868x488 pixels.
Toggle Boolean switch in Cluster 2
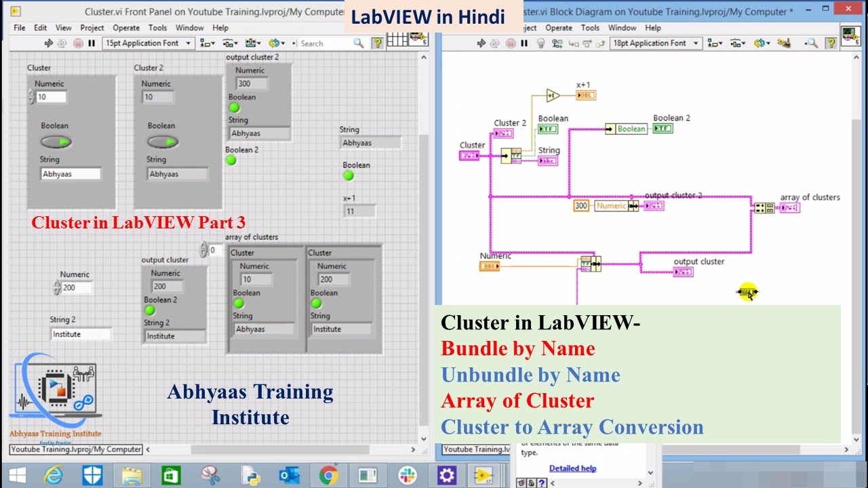coord(163,142)
